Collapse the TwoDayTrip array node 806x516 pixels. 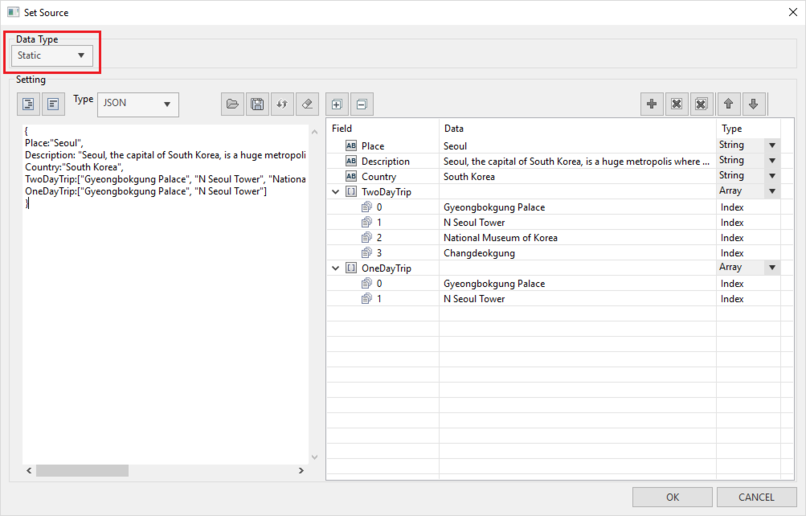tap(335, 192)
